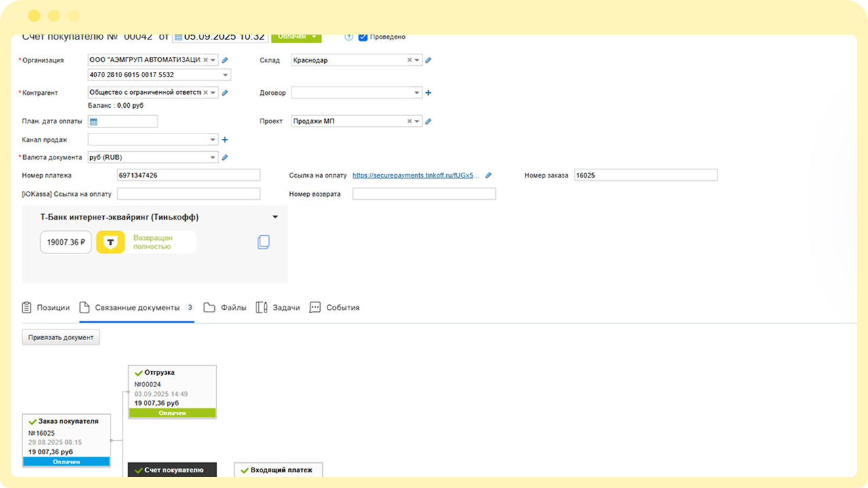Select the Счет покупателю card in diagram
The width and height of the screenshot is (868, 488).
(172, 470)
